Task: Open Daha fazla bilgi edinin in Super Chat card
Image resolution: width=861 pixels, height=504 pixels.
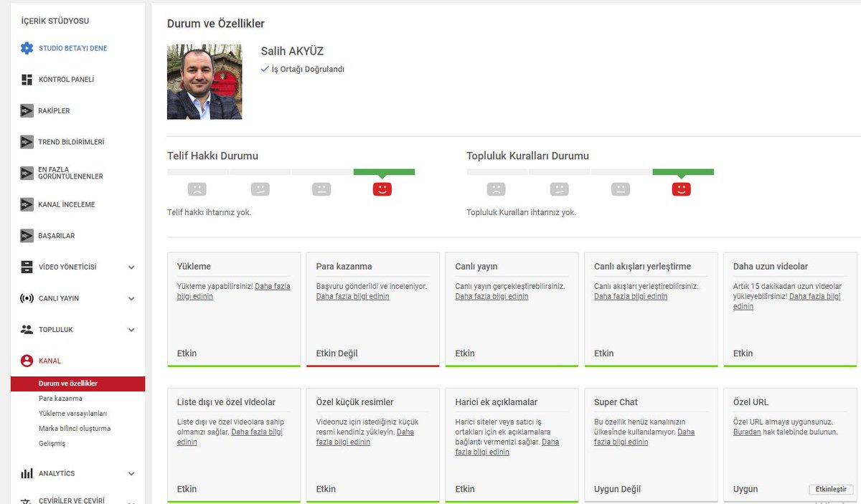Action: point(644,437)
